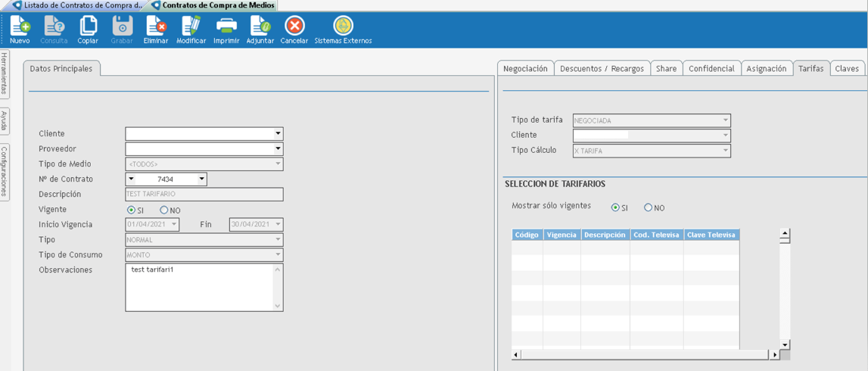The image size is (868, 371).
Task: Open the Ayuda side panel
Action: pyautogui.click(x=5, y=121)
